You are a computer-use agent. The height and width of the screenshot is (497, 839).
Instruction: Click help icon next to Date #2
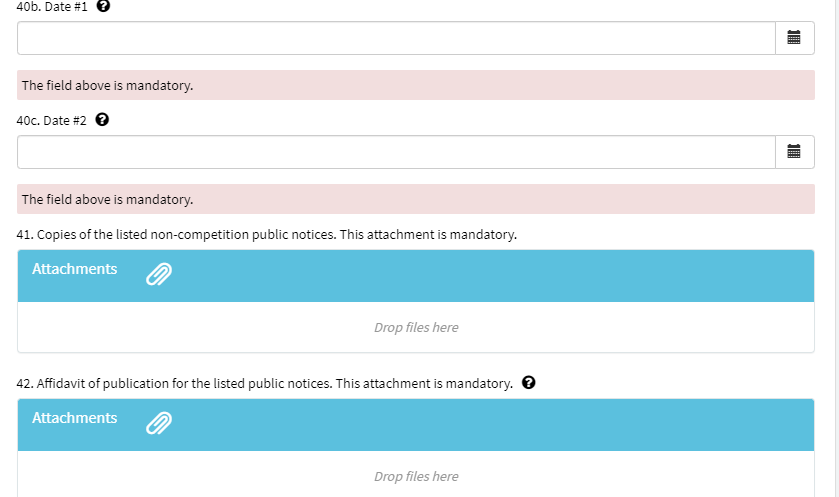(102, 120)
